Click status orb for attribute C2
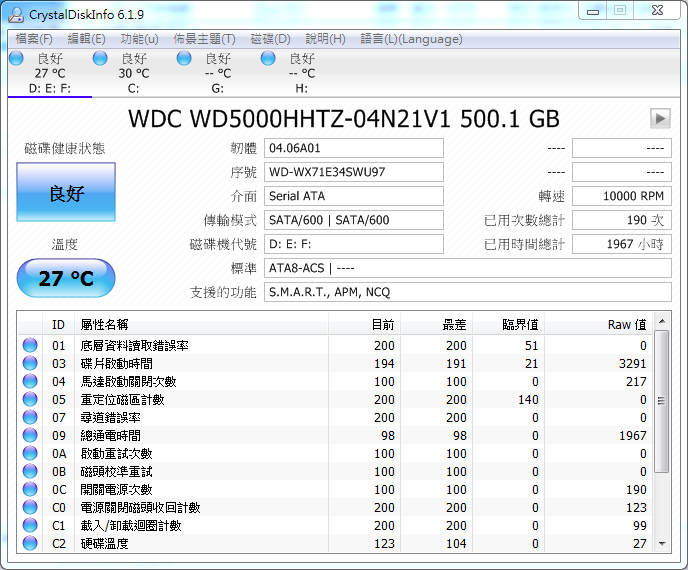 30,543
